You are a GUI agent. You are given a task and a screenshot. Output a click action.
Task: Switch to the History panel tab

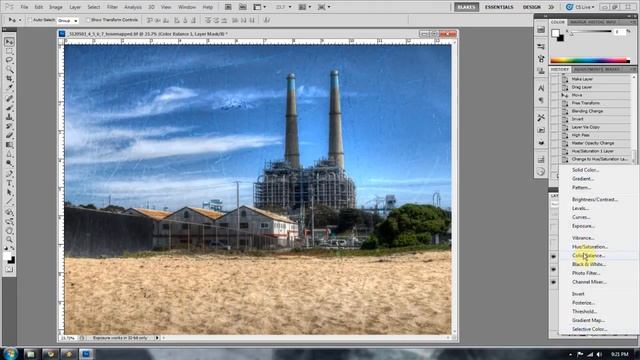560,69
